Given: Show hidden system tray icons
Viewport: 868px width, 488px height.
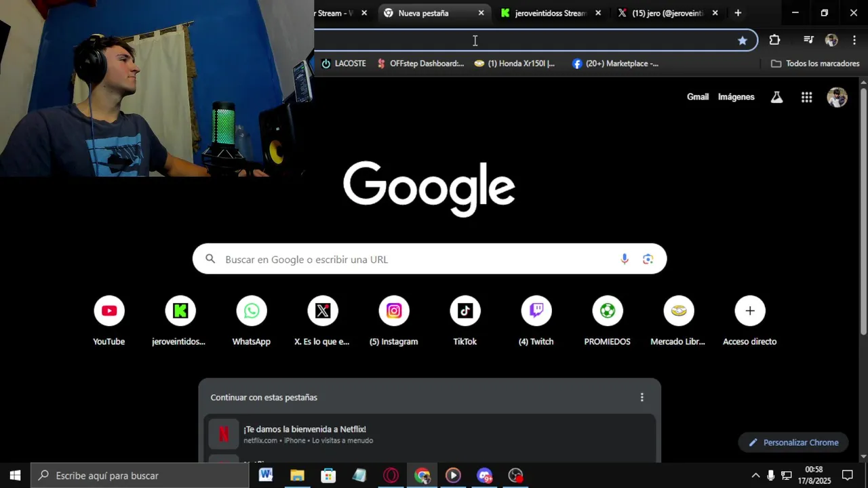Looking at the screenshot, I should (x=755, y=475).
